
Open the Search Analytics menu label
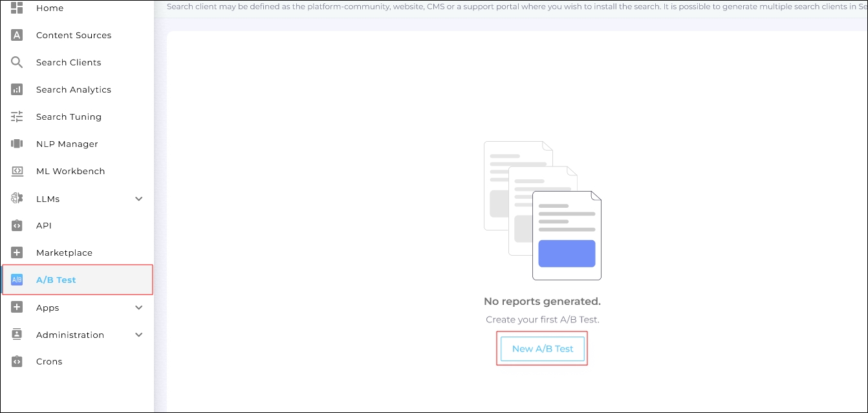point(74,89)
